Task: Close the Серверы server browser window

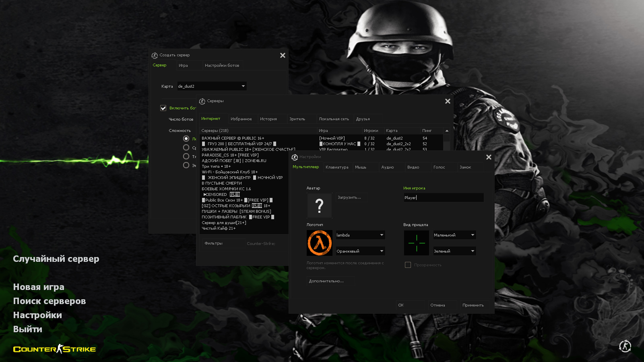Action: [x=448, y=101]
